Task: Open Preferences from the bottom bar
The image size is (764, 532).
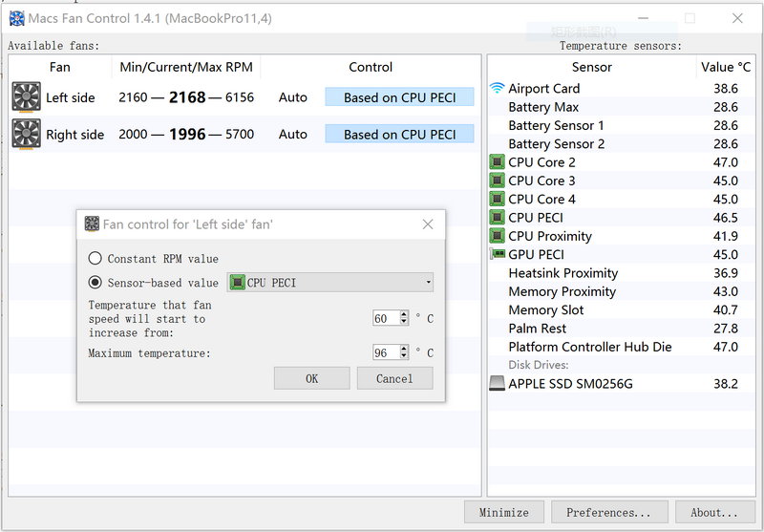Action: (608, 513)
